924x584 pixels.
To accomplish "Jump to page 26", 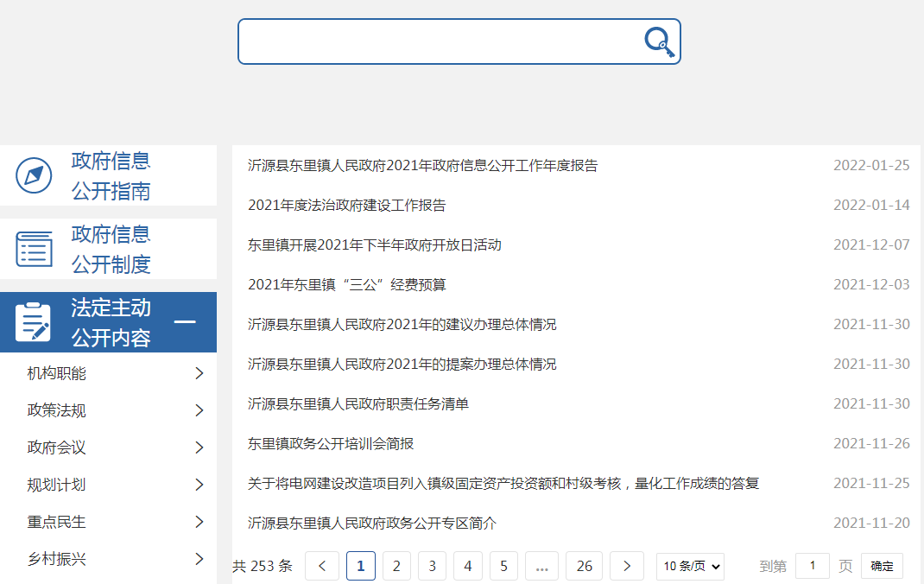I will tap(585, 567).
